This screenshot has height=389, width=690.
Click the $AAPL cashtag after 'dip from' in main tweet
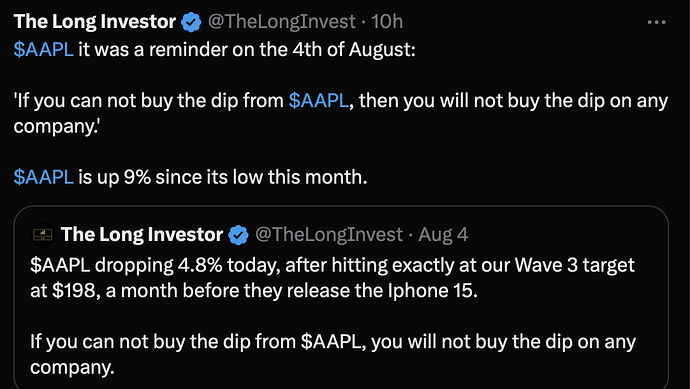pyautogui.click(x=319, y=101)
